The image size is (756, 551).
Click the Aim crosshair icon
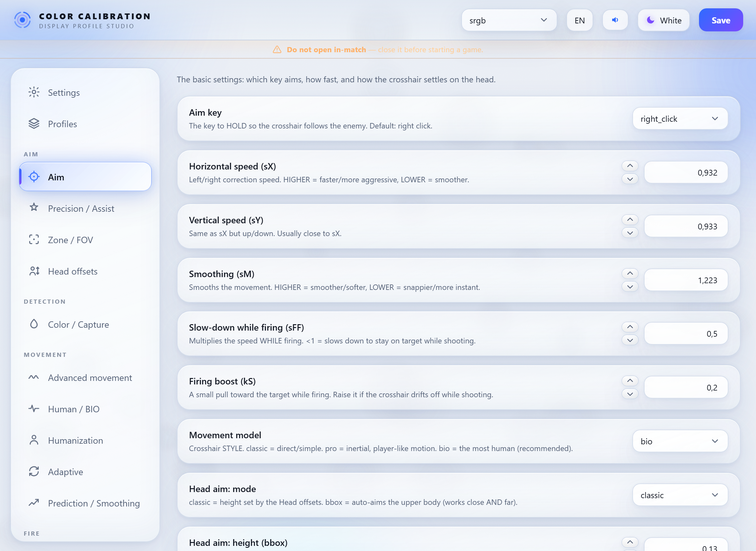[34, 177]
